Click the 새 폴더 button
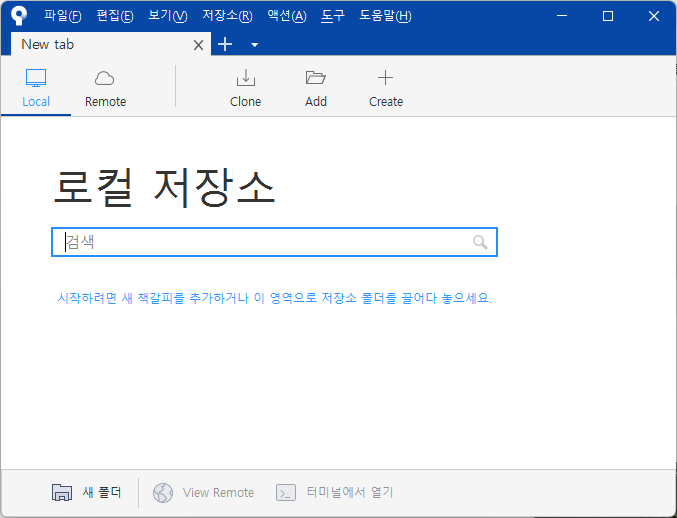Image resolution: width=677 pixels, height=518 pixels. (x=86, y=492)
